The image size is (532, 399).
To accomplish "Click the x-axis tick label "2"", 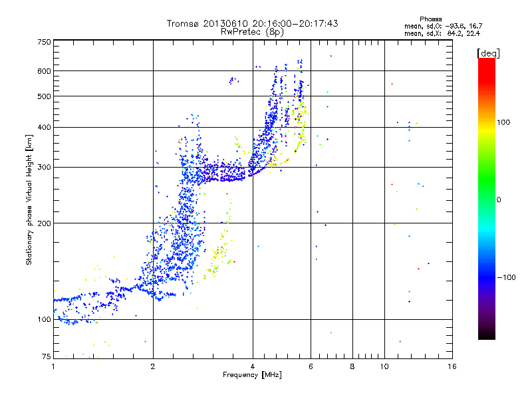I will coord(153,366).
